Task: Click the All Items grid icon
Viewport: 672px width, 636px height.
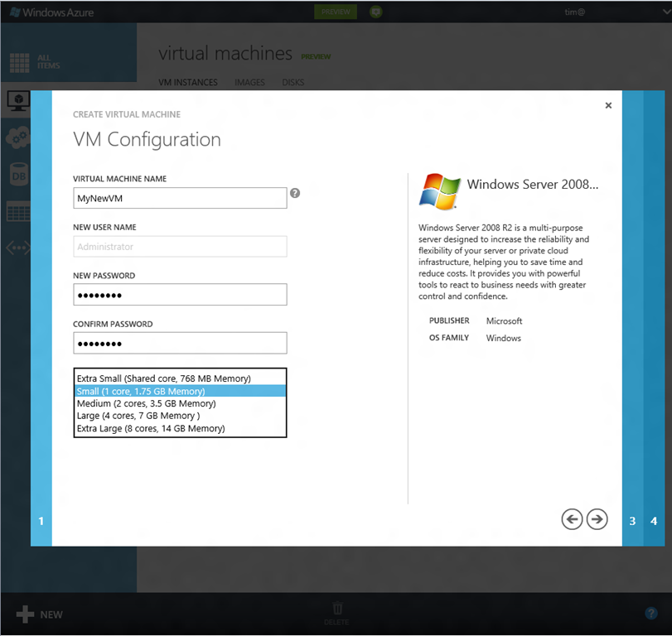Action: pyautogui.click(x=19, y=63)
